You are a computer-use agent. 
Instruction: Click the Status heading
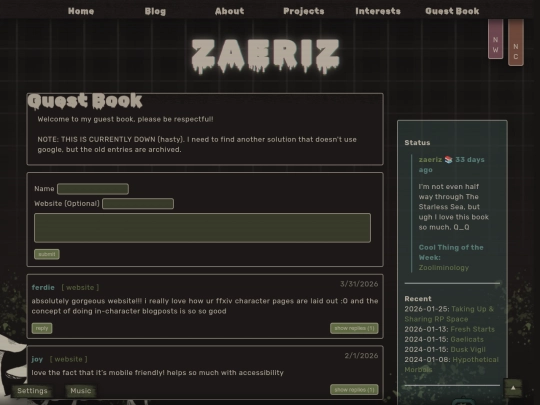point(417,143)
